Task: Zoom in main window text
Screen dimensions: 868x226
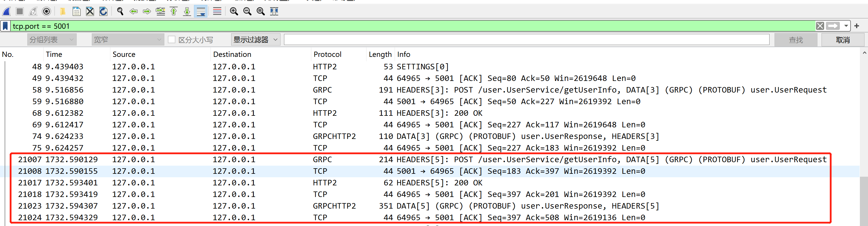Action: pos(234,11)
